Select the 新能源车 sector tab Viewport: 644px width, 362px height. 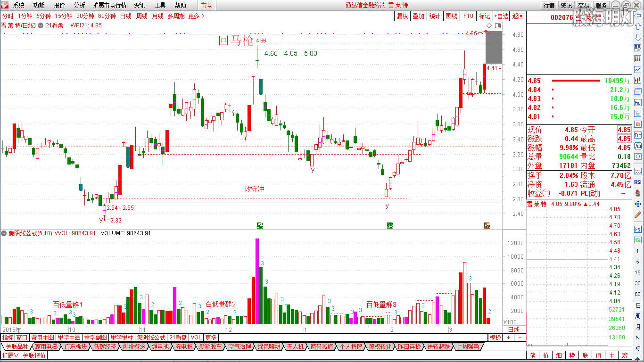pos(210,346)
